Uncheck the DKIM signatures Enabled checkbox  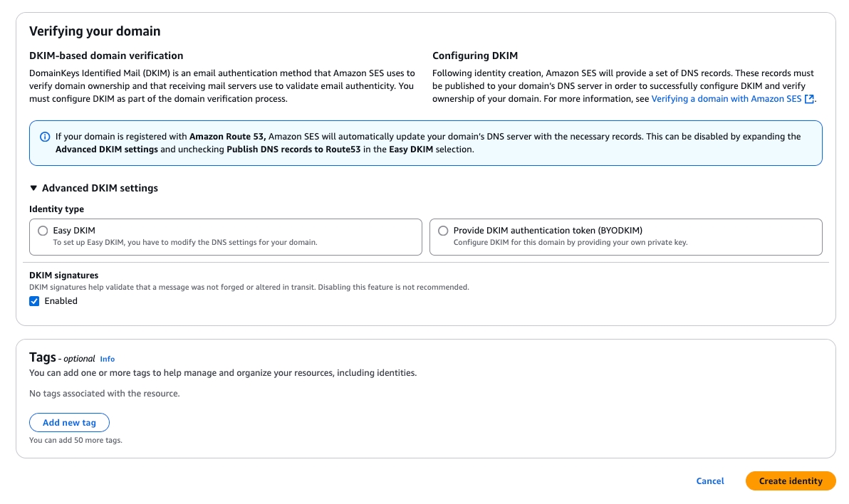tap(34, 301)
